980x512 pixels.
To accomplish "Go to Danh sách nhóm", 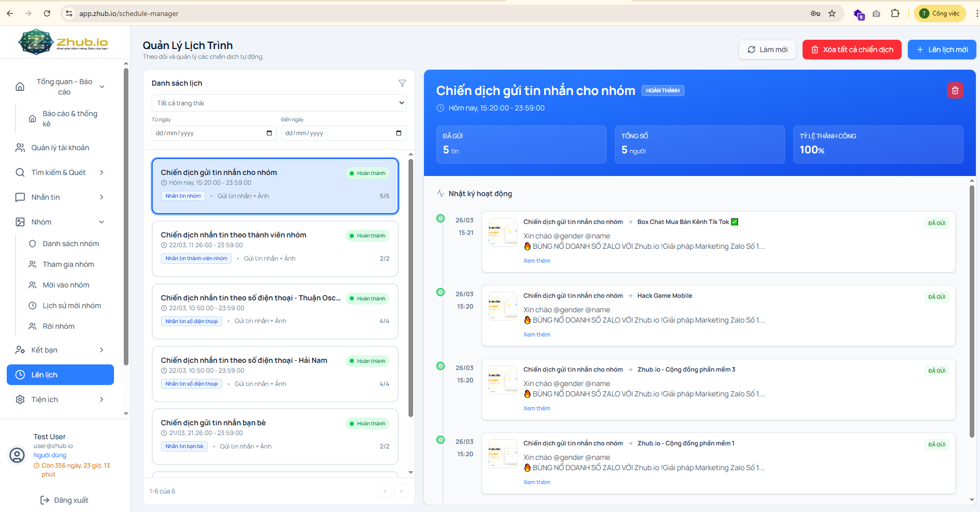I will [71, 244].
